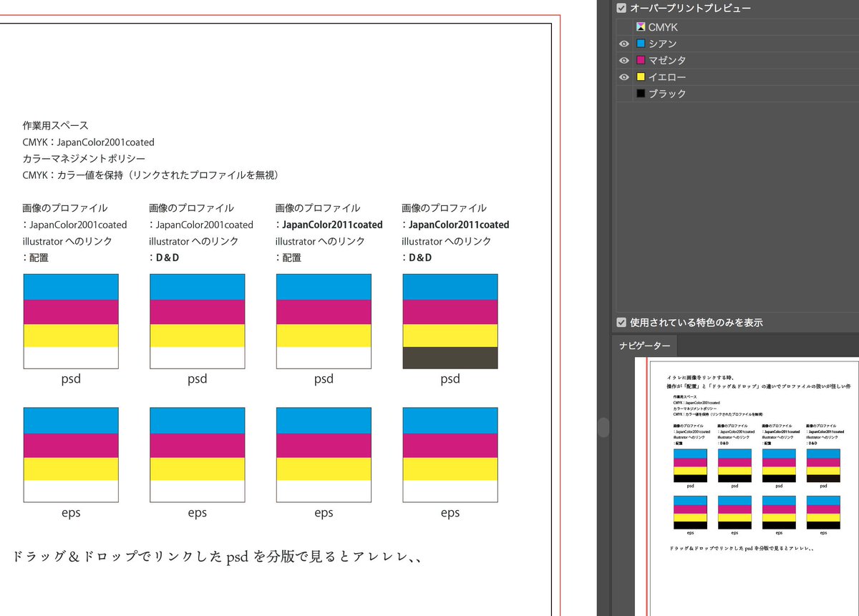This screenshot has height=616, width=859.
Task: Click the CMYK composite icon in separations list
Action: click(x=641, y=27)
